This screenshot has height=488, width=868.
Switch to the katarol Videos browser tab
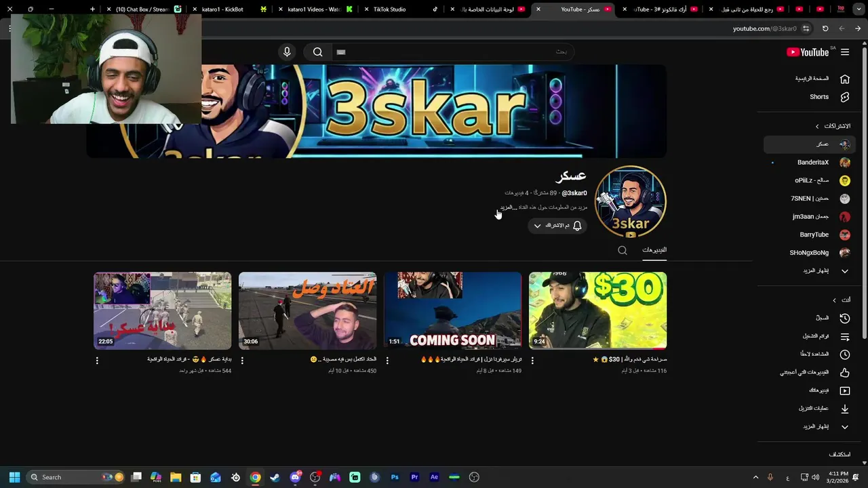315,9
